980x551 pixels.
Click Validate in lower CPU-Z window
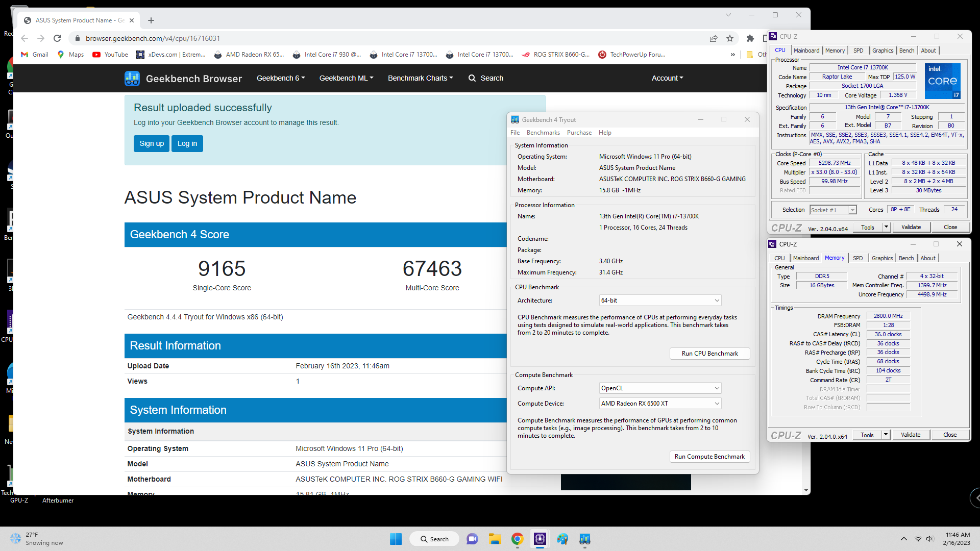point(911,435)
